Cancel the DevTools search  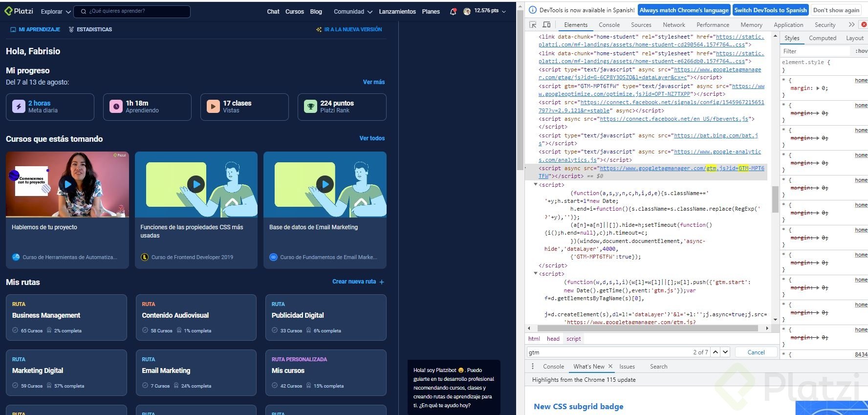tap(756, 352)
